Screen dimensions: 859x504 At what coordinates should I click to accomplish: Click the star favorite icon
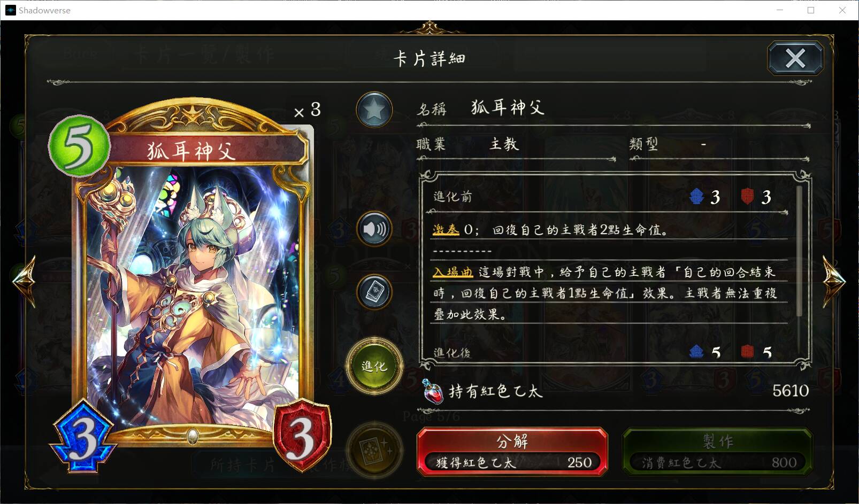point(374,110)
